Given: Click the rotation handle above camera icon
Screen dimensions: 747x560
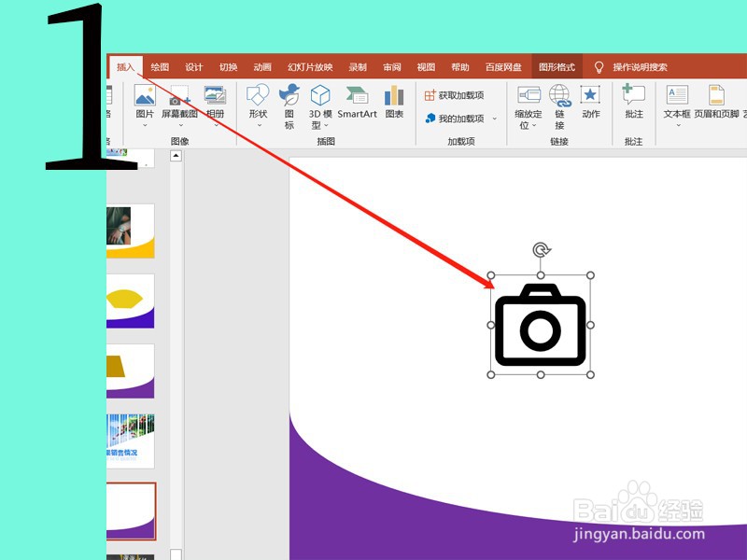Looking at the screenshot, I should click(541, 249).
